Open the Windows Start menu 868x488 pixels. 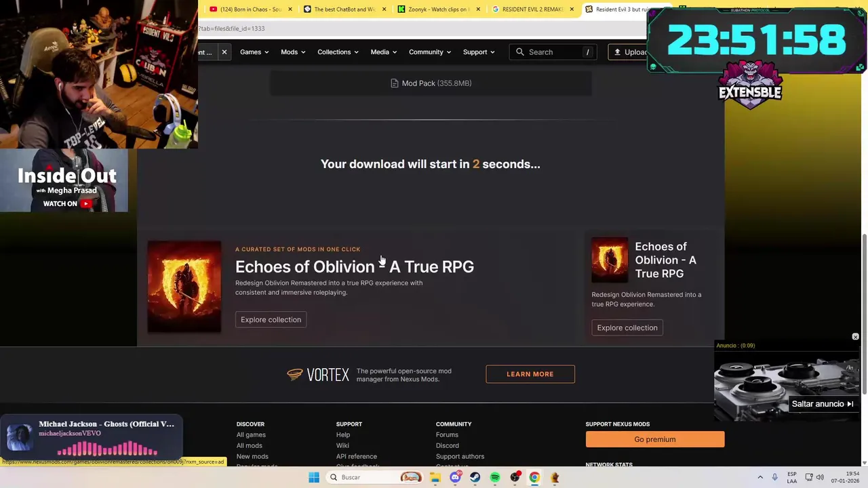314,478
